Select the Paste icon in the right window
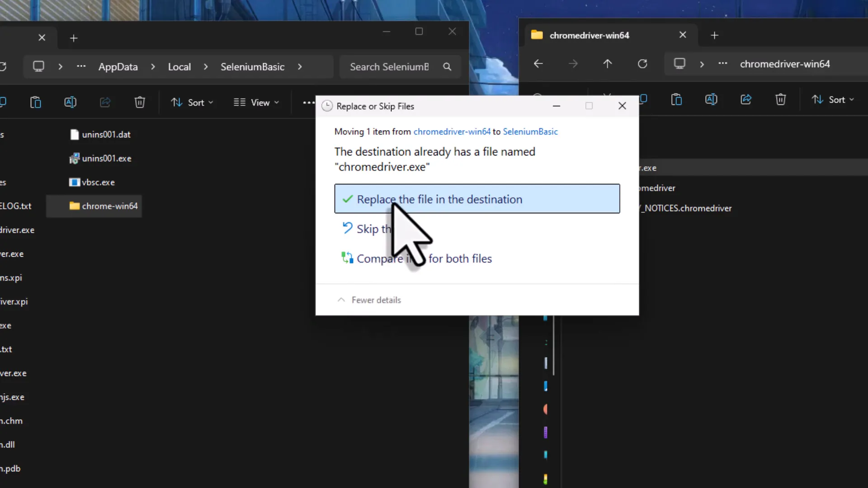The width and height of the screenshot is (868, 488). [x=676, y=99]
